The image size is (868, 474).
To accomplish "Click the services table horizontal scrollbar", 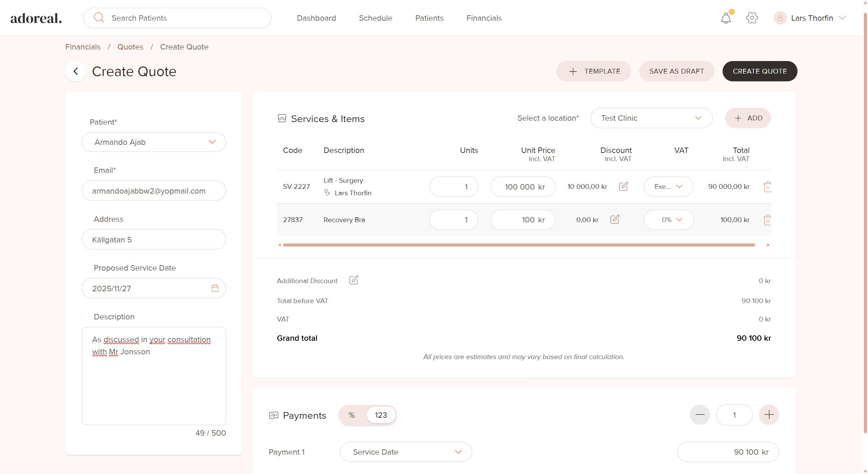I will [x=519, y=245].
